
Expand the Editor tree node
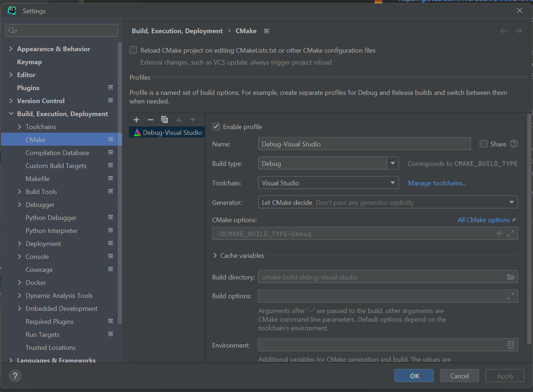click(11, 75)
